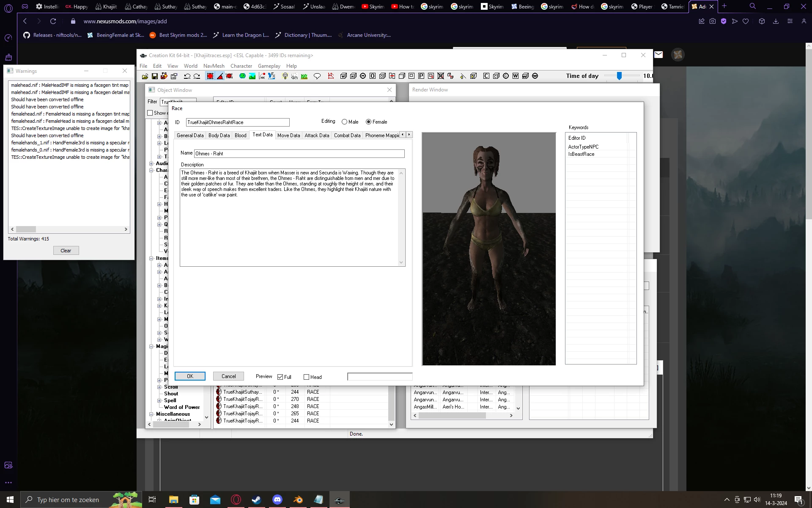Open Steam from the Windows taskbar
812x508 pixels.
(256, 500)
